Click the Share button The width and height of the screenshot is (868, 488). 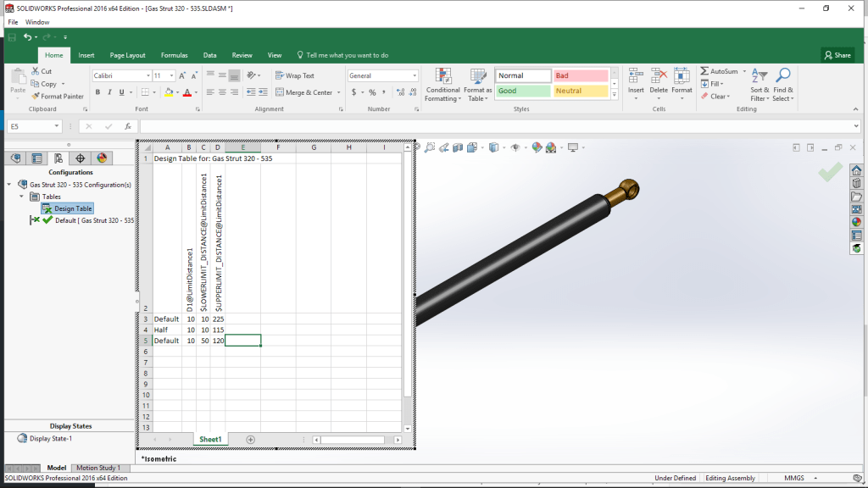coord(837,55)
